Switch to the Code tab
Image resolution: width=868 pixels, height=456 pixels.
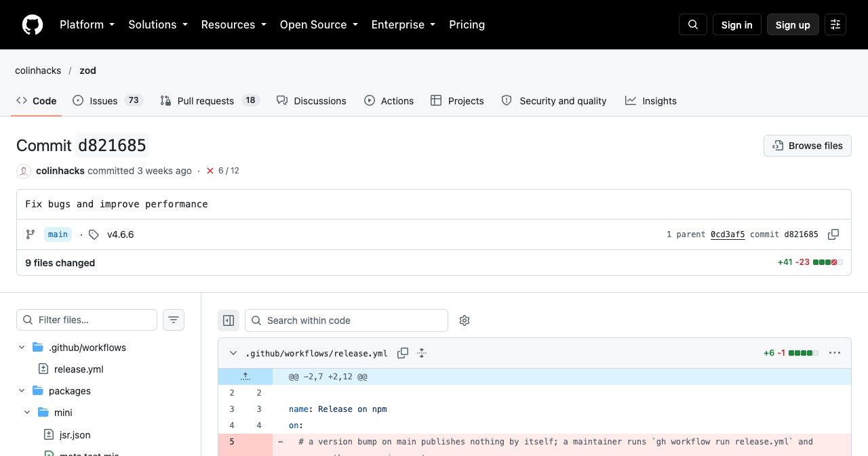(x=37, y=101)
